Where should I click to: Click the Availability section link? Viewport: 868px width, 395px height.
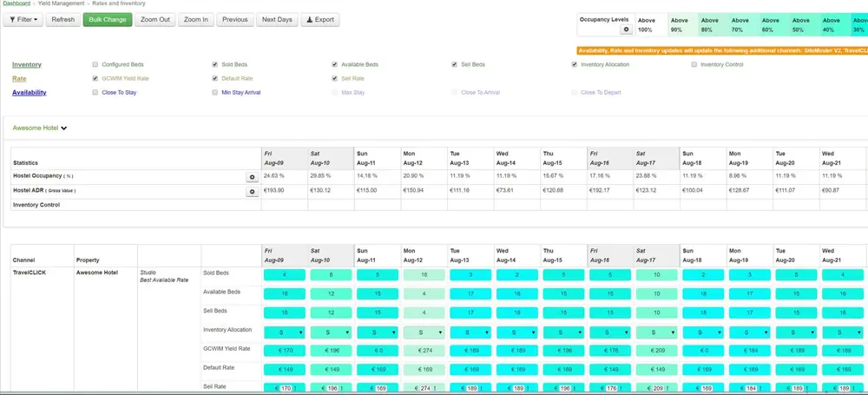click(x=30, y=93)
